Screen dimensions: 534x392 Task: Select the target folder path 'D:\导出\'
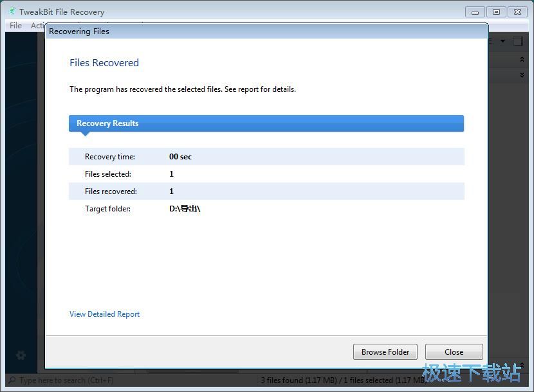click(185, 209)
